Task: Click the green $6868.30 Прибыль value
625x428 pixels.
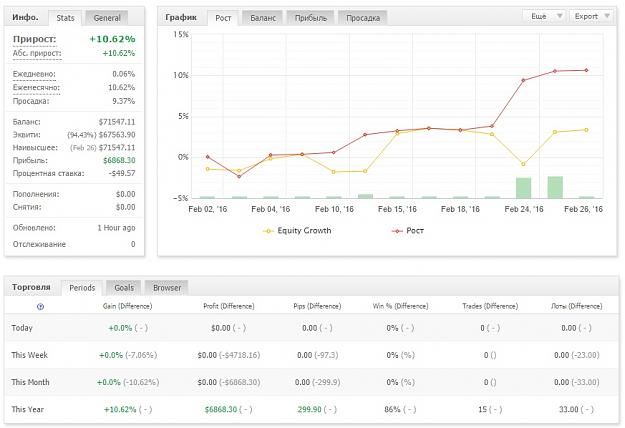Action: coord(119,160)
